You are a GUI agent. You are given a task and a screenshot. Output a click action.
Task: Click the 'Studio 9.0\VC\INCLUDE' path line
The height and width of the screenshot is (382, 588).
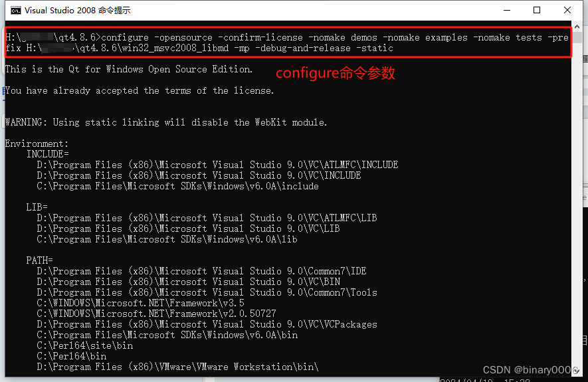point(199,175)
